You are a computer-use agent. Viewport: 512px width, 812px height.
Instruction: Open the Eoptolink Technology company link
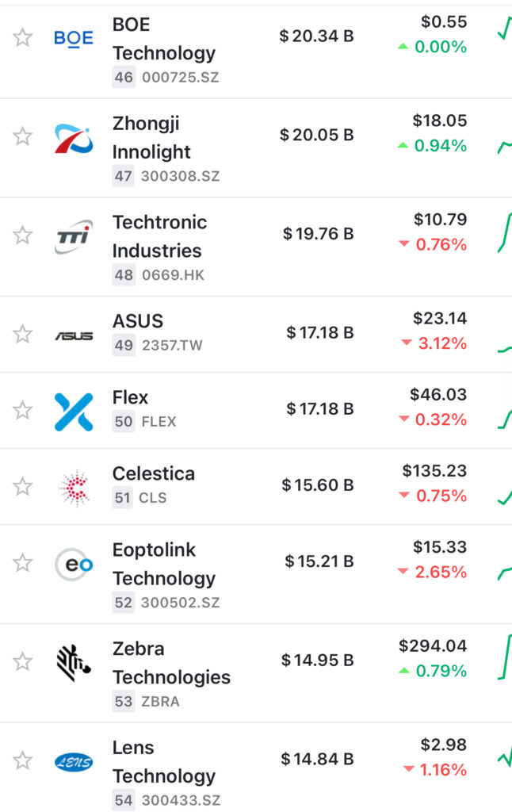pos(163,564)
